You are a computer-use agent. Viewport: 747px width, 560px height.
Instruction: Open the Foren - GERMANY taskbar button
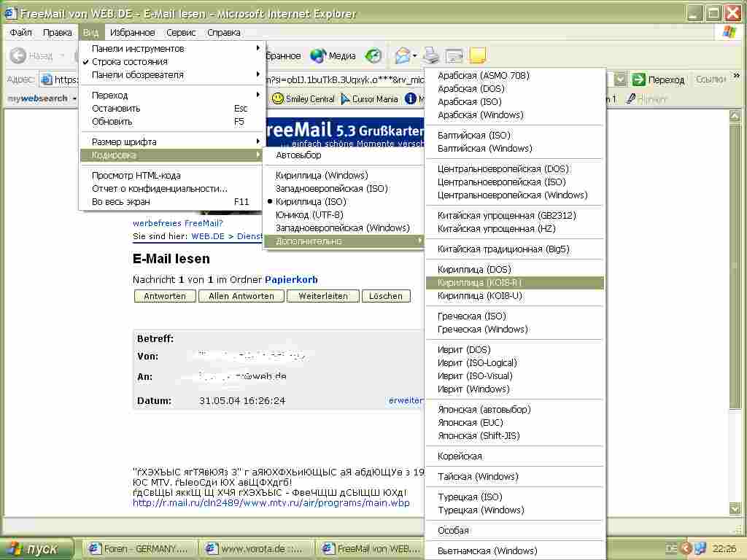(x=139, y=549)
